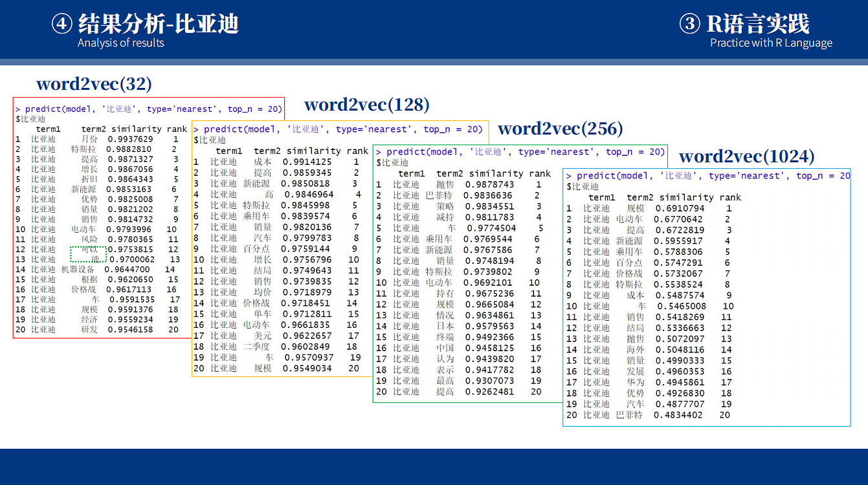Select the word2vec(32) label

point(94,84)
